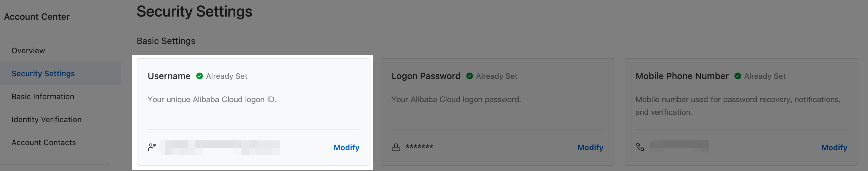This screenshot has height=171, width=868.
Task: Click the green check beside Logon Password
Action: tap(469, 76)
